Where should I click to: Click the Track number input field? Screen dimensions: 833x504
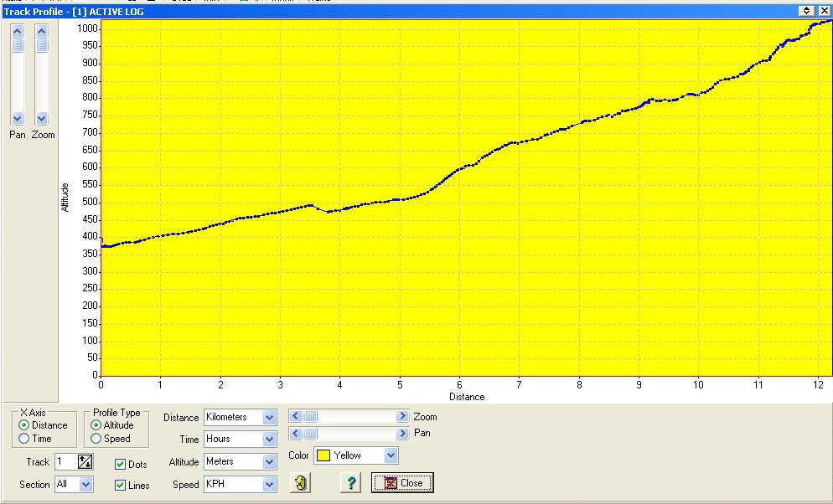[x=66, y=461]
